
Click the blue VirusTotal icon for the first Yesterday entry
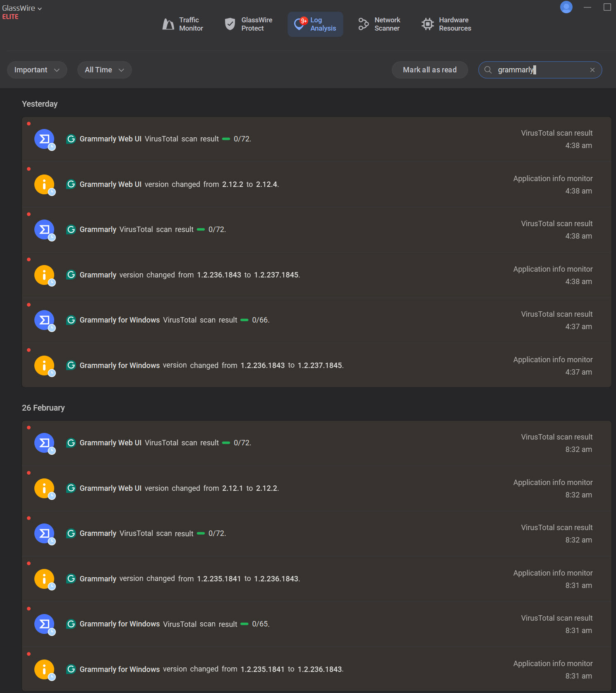44,139
